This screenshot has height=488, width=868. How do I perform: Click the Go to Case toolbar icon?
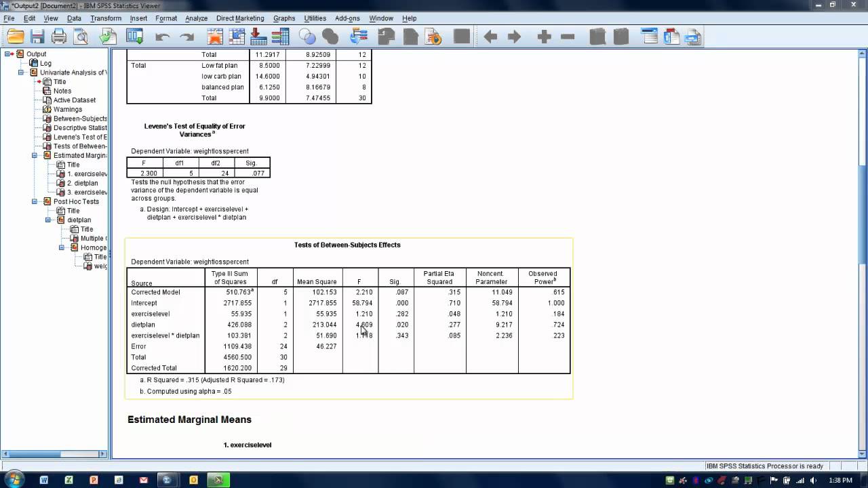point(237,37)
